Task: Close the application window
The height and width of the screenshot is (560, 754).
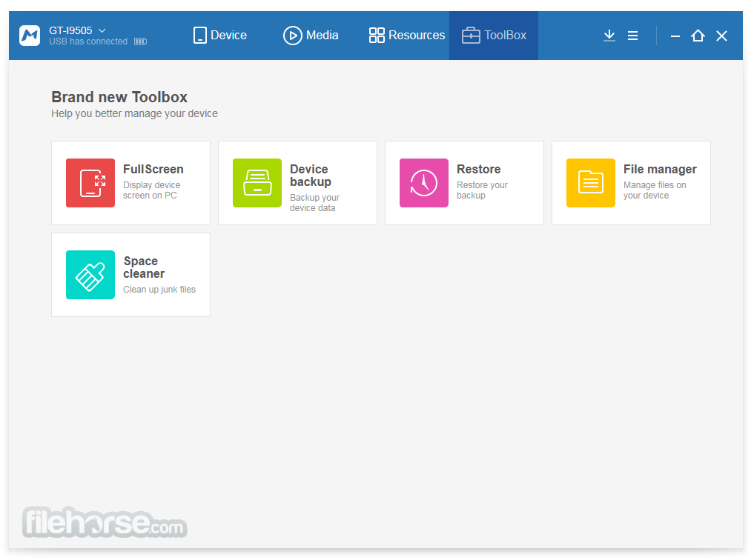Action: click(721, 36)
